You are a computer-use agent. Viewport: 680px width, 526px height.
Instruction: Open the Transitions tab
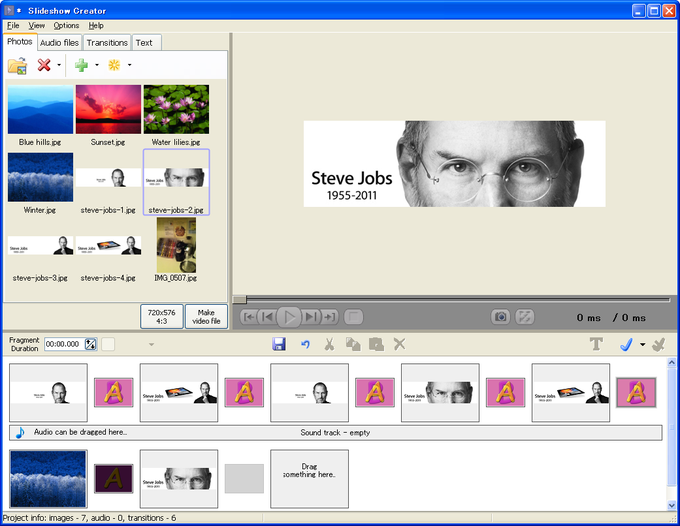click(x=107, y=42)
